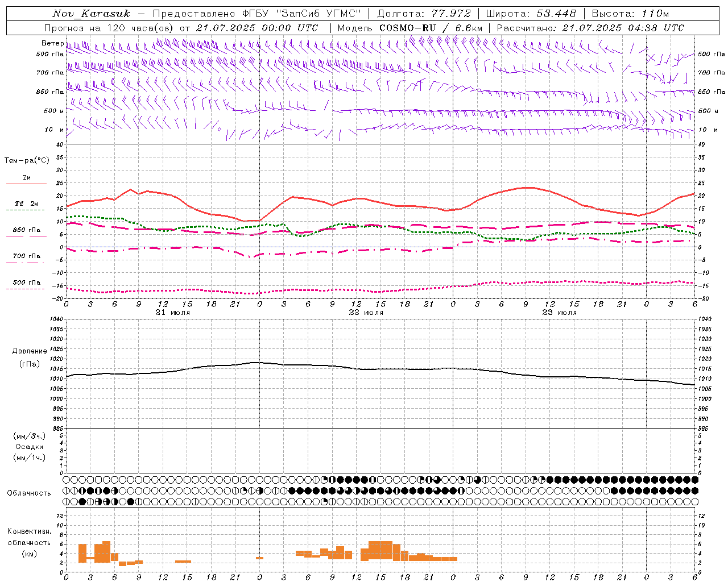Click the red solid line sample under '2м'
Image resolution: width=728 pixels, height=582 pixels.
(26, 184)
